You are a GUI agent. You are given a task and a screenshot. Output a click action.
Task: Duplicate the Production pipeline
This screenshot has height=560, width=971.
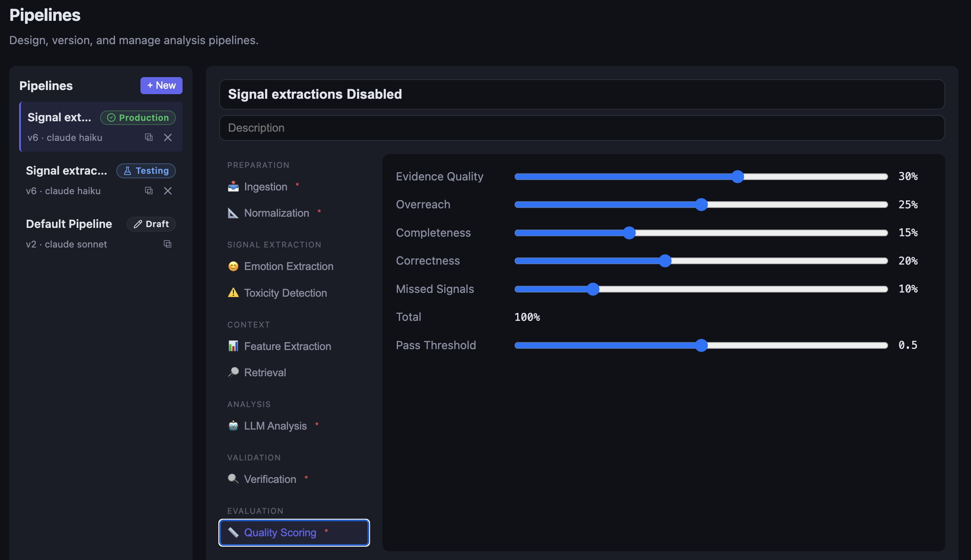(x=148, y=137)
